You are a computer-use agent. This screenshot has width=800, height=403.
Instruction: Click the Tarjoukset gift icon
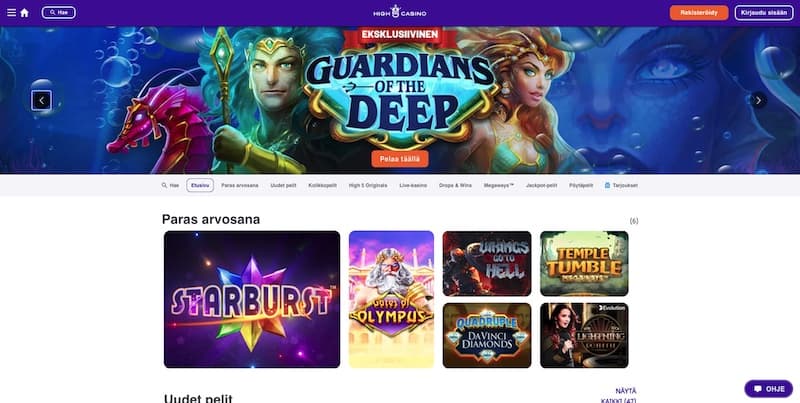(607, 186)
